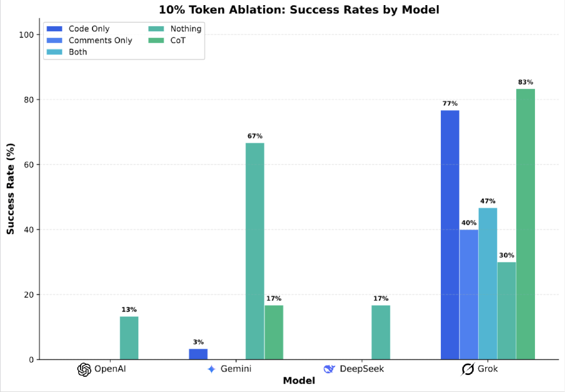565x392 pixels.
Task: Click the Code Only legend color swatch
Action: 55,29
